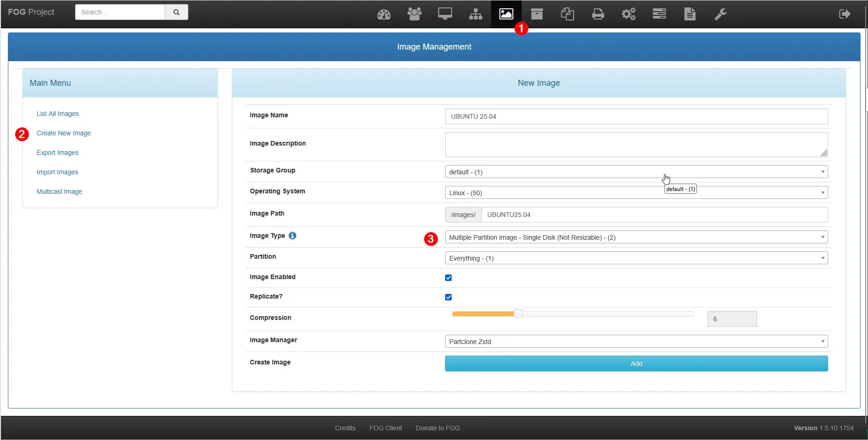This screenshot has width=868, height=440.
Task: Open the Image Type dropdown
Action: pos(636,237)
